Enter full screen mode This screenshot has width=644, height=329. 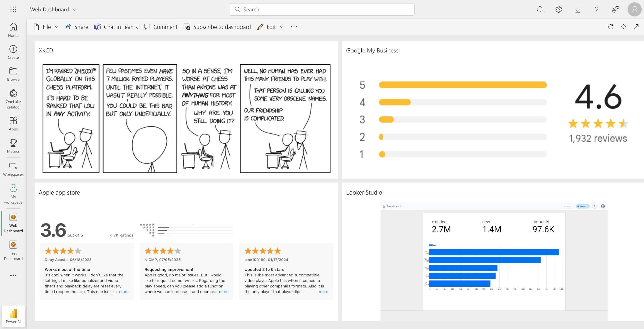tap(636, 27)
